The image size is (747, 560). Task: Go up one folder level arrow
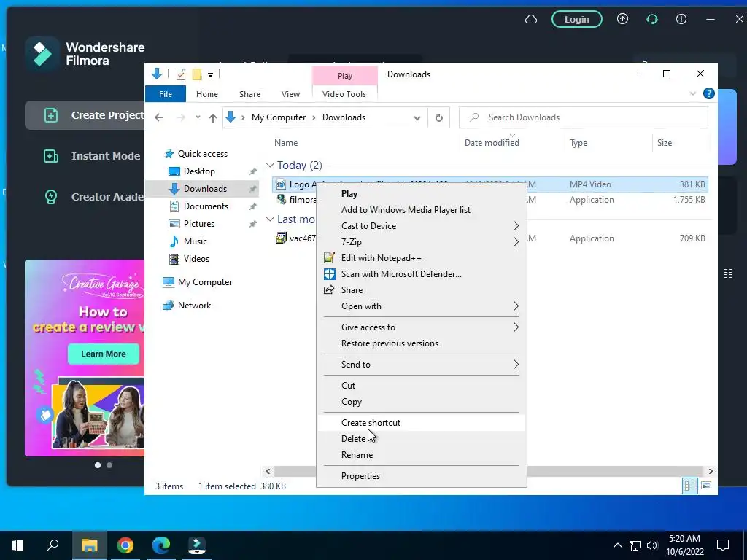coord(212,117)
